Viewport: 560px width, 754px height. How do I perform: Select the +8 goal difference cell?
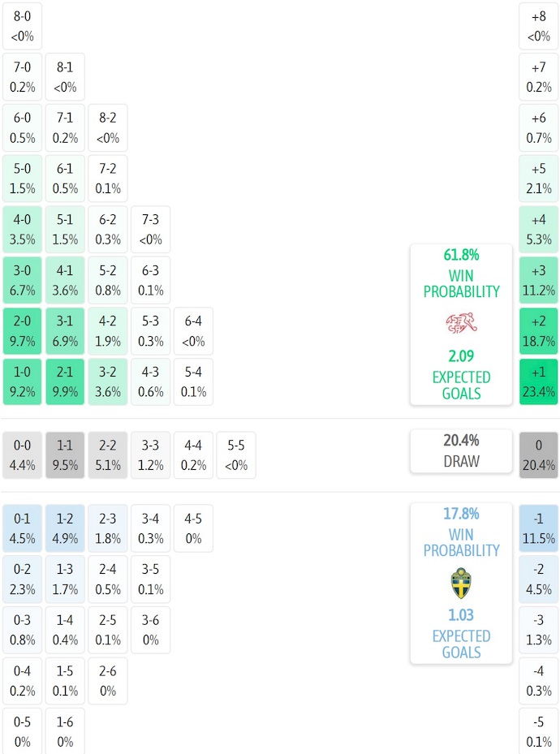click(539, 26)
